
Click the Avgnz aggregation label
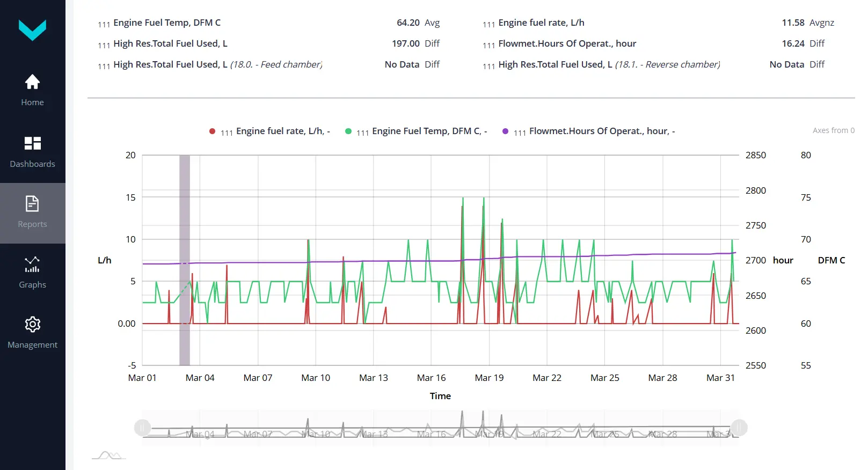click(x=822, y=23)
